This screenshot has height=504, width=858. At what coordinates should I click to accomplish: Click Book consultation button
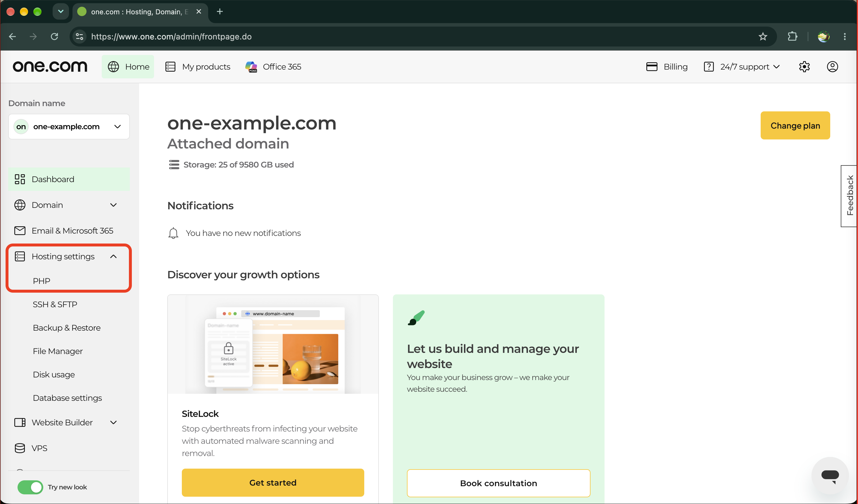coord(498,483)
